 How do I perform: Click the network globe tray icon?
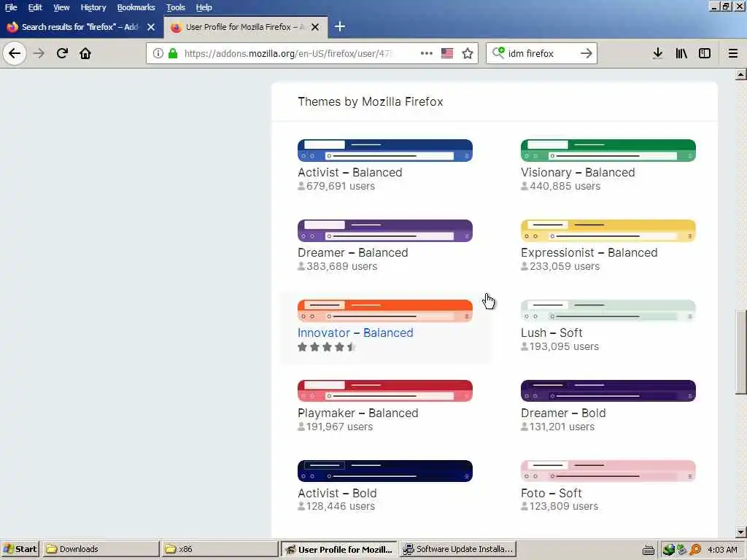[669, 550]
